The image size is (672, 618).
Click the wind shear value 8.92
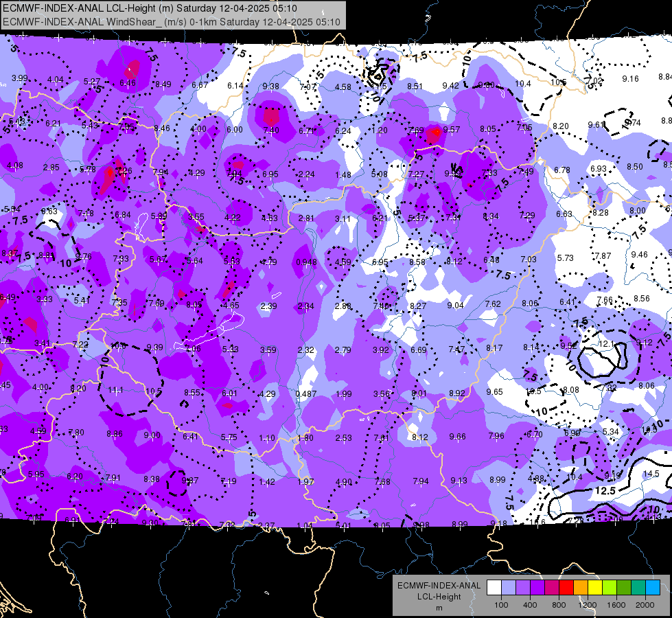457,393
